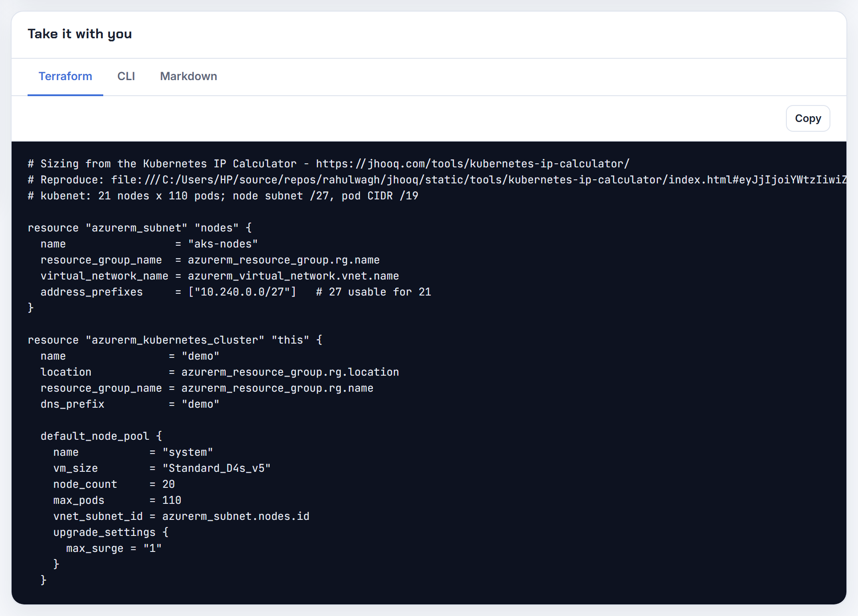The height and width of the screenshot is (616, 858).
Task: Click the azurerm_kubernetes_cluster "this" resource line
Action: pyautogui.click(x=175, y=340)
